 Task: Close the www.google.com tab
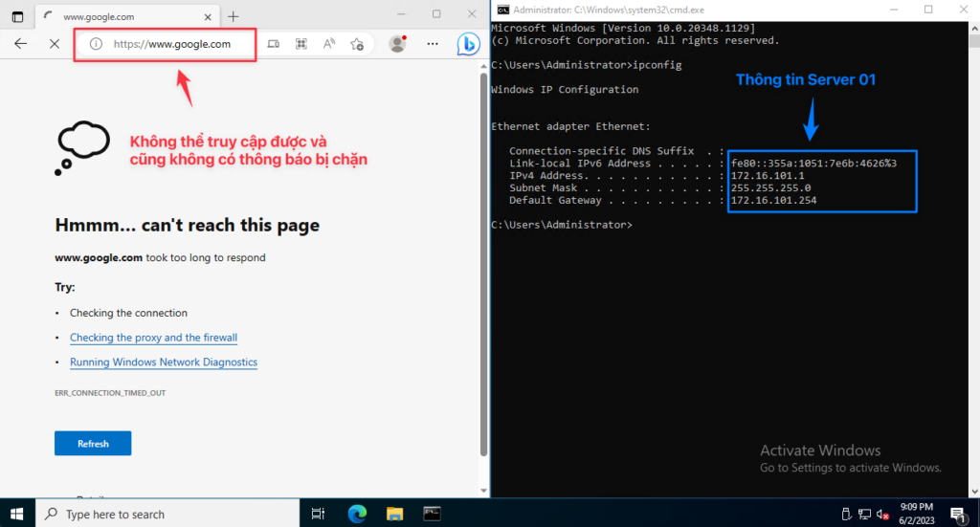pyautogui.click(x=208, y=17)
